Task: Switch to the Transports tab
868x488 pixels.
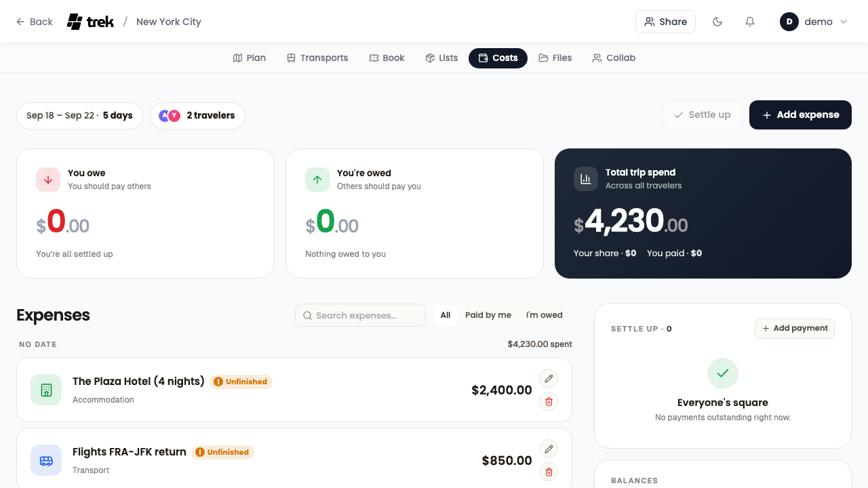Action: pyautogui.click(x=317, y=58)
